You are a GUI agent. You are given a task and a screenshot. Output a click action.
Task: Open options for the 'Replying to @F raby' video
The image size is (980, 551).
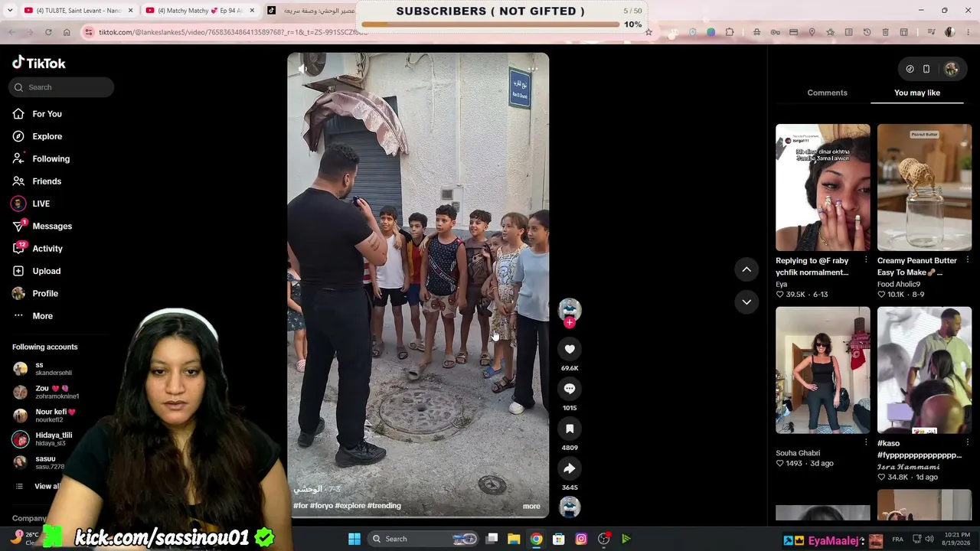pos(866,260)
